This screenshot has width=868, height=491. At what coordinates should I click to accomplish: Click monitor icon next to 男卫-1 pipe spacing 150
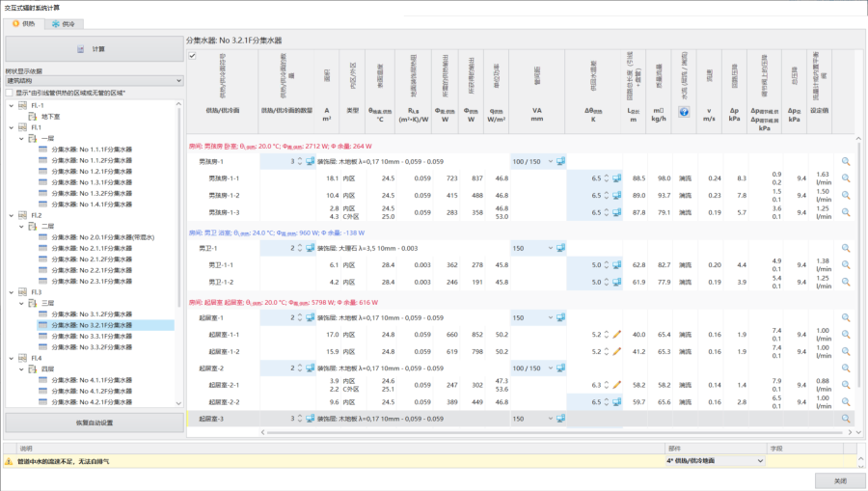pyautogui.click(x=560, y=248)
